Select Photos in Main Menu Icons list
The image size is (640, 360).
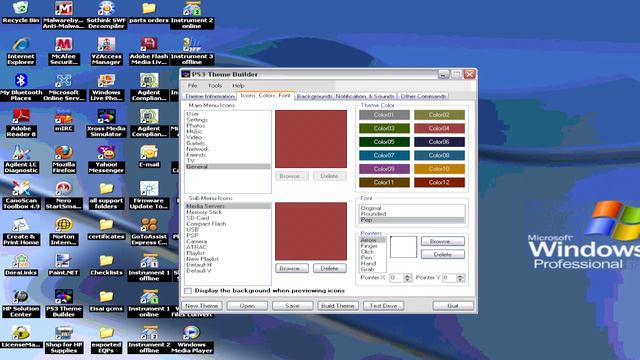click(x=228, y=126)
